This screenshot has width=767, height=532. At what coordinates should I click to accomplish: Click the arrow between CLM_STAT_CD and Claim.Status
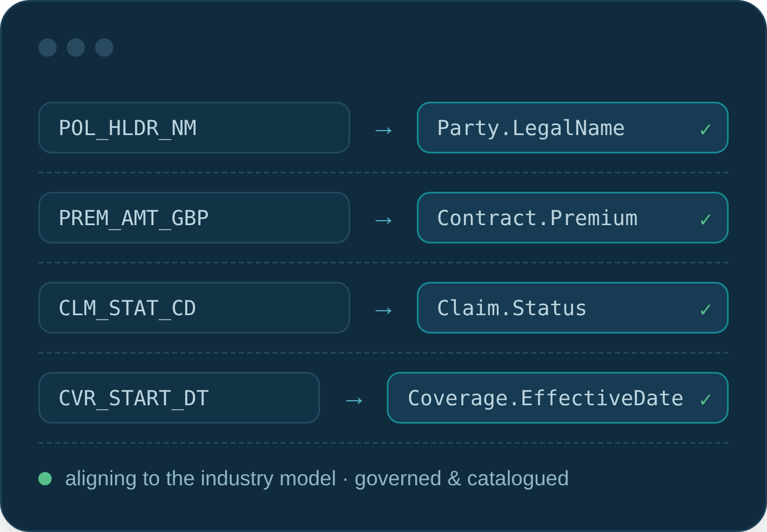(384, 311)
